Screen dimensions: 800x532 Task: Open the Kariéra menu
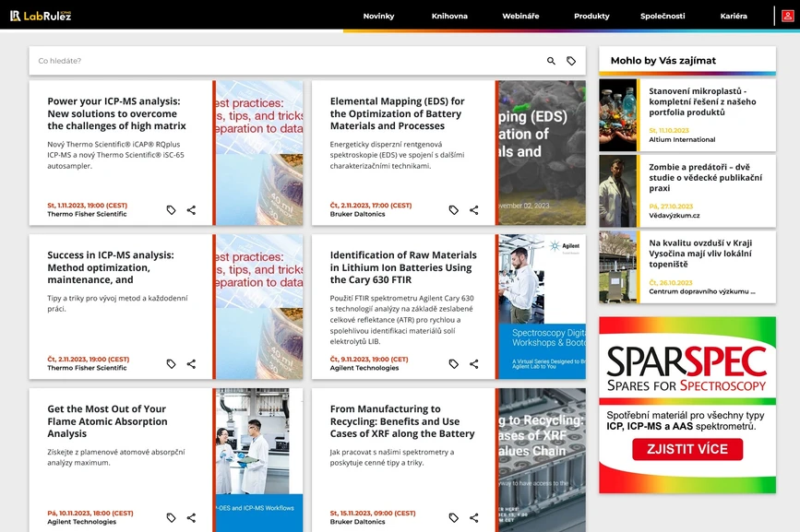[x=734, y=16]
